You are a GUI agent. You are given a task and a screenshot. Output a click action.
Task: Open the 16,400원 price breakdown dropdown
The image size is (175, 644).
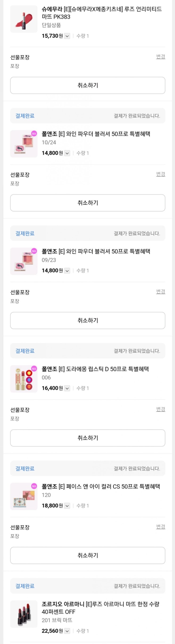[67, 388]
